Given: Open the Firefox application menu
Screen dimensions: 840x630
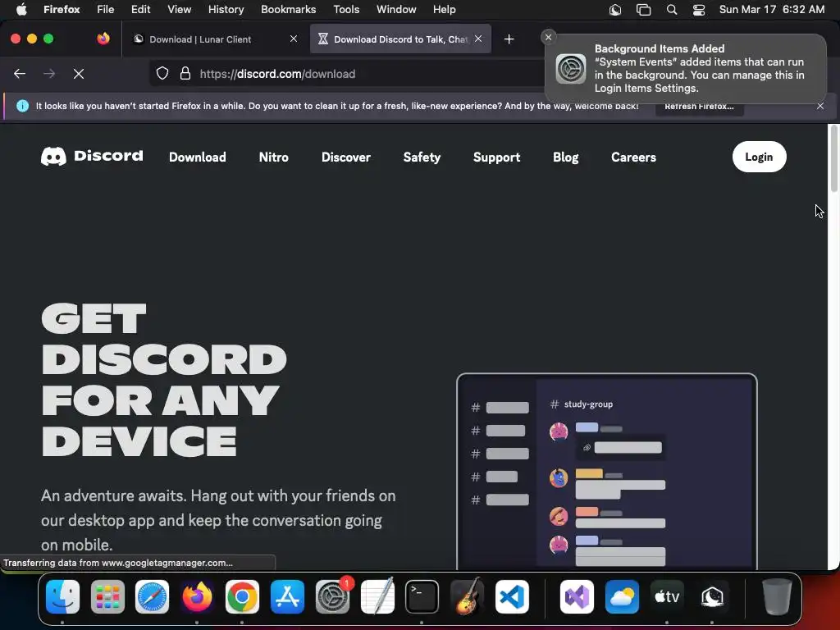Looking at the screenshot, I should point(62,9).
